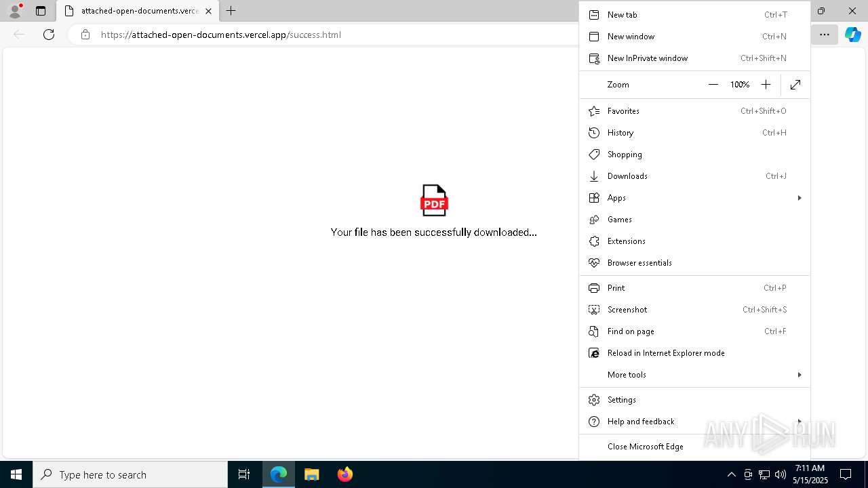The width and height of the screenshot is (868, 488).
Task: Click the Internet Explorer icon
Action: [594, 353]
